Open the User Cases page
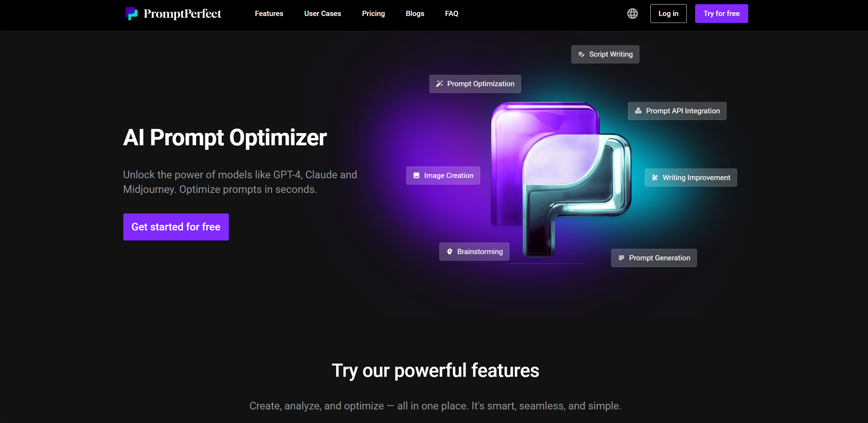This screenshot has height=423, width=868. click(x=322, y=14)
